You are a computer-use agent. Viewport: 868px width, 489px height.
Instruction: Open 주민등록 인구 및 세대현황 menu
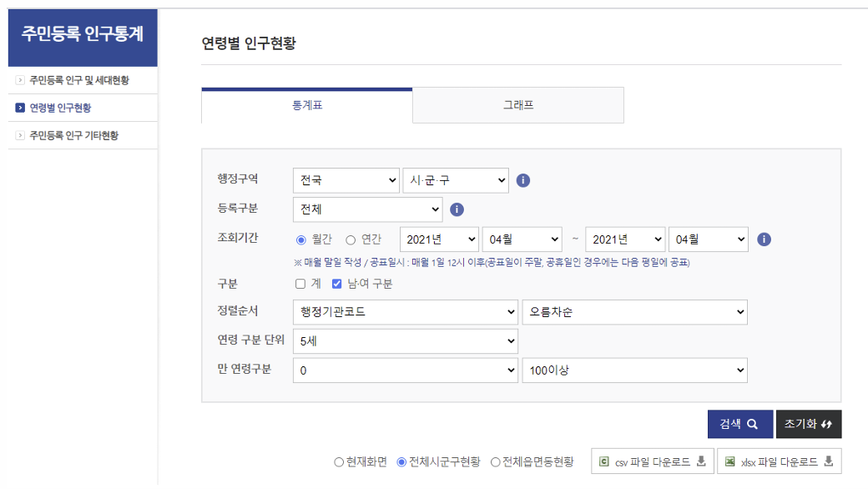coord(79,80)
